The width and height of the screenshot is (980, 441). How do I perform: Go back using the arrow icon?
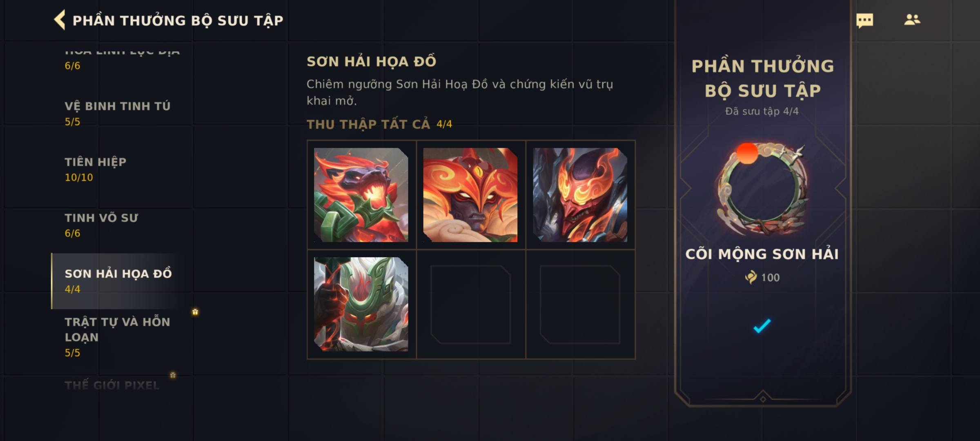click(60, 20)
